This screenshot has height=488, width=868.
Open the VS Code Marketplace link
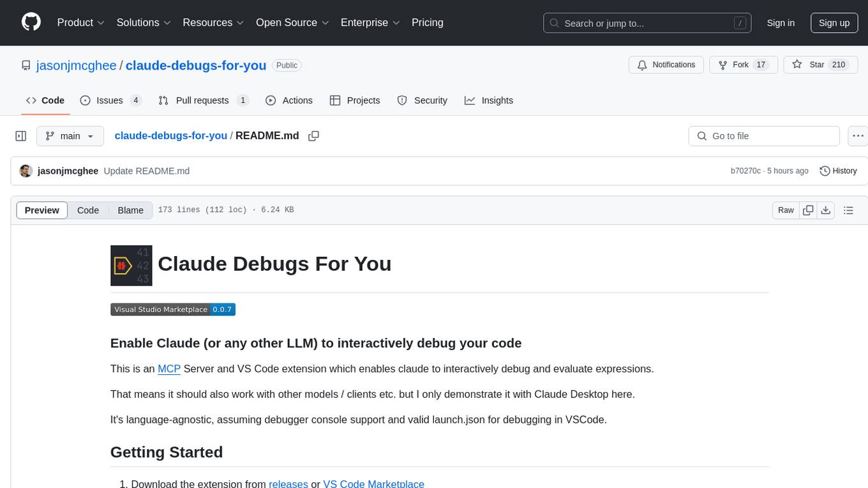click(373, 484)
